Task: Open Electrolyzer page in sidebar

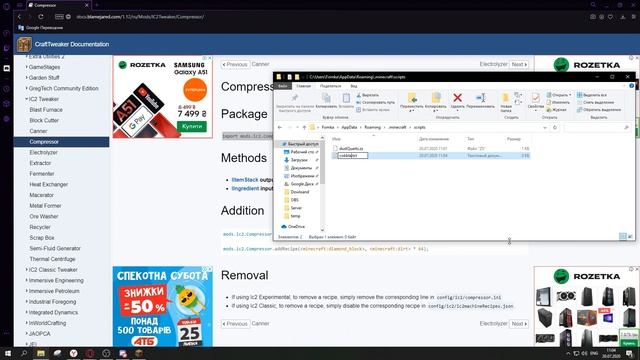Action: click(x=43, y=152)
